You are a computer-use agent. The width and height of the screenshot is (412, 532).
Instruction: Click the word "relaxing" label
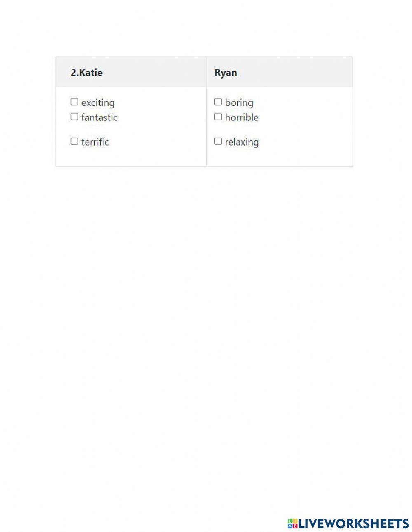pyautogui.click(x=242, y=142)
